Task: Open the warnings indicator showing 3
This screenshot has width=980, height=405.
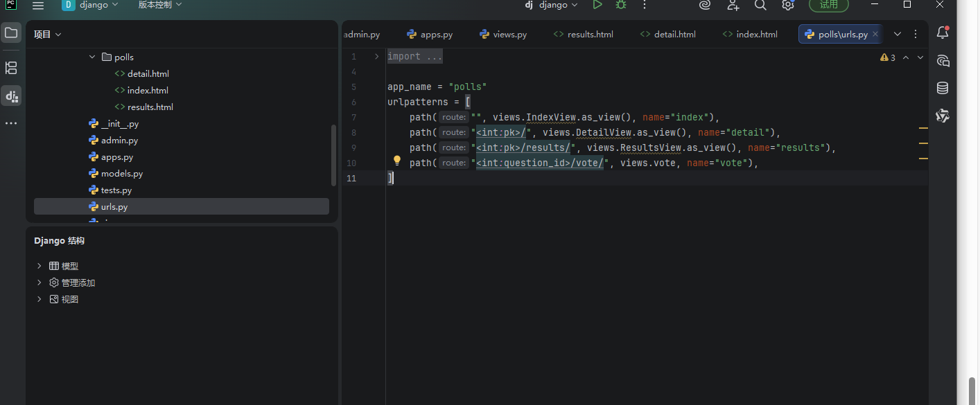Action: [888, 57]
